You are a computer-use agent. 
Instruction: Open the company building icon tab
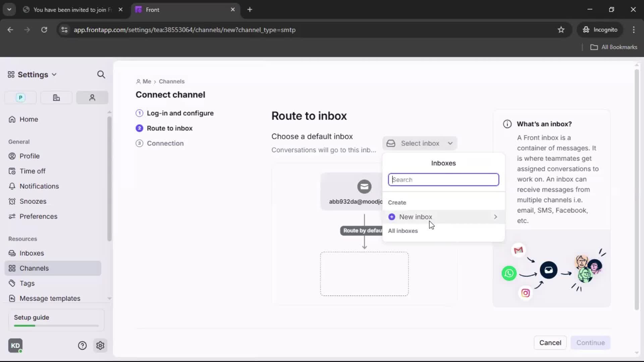56,98
